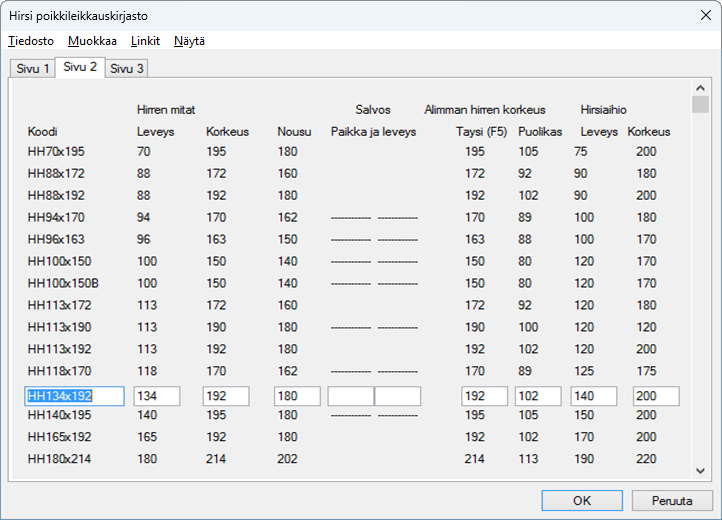Switch to the Sivu 1 tab
722x520 pixels.
(30, 68)
